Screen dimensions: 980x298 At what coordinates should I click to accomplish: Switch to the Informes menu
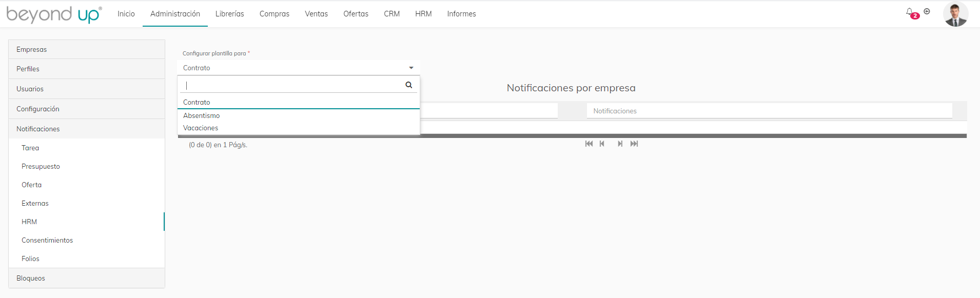tap(461, 14)
